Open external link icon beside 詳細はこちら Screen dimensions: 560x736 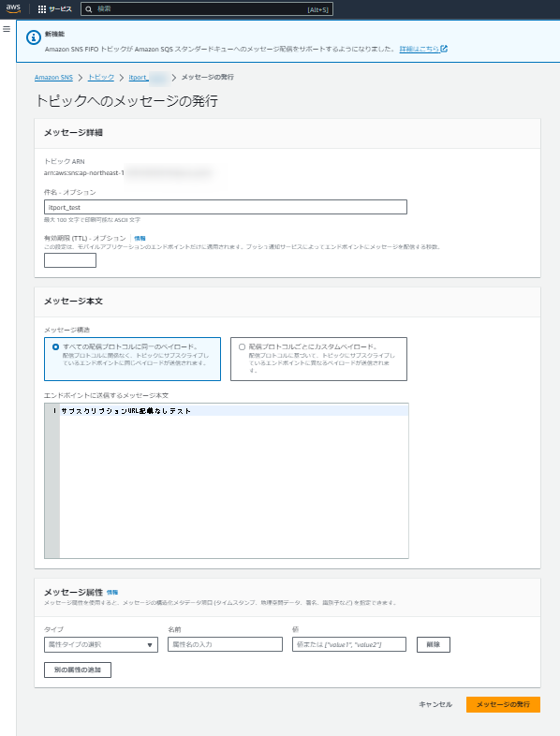[444, 49]
